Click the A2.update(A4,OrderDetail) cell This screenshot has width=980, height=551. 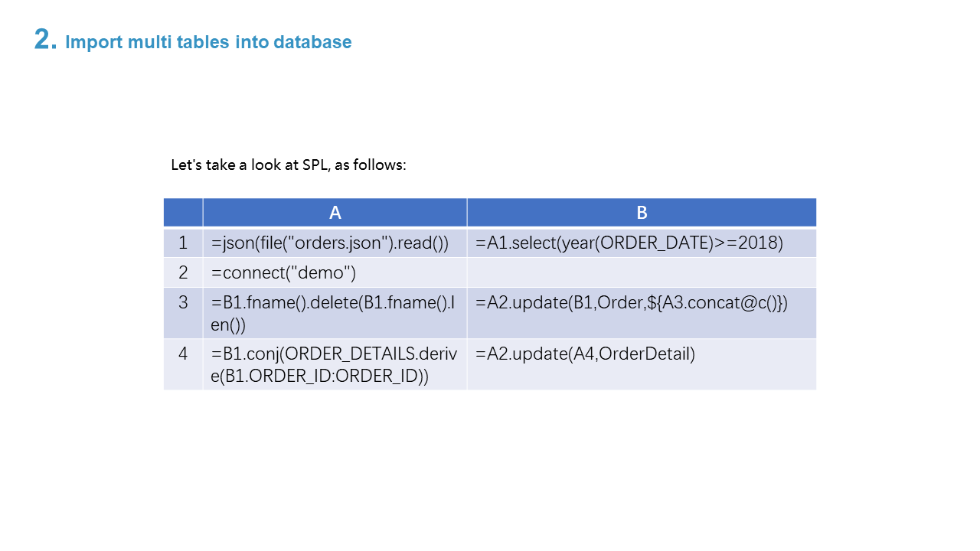pos(586,354)
